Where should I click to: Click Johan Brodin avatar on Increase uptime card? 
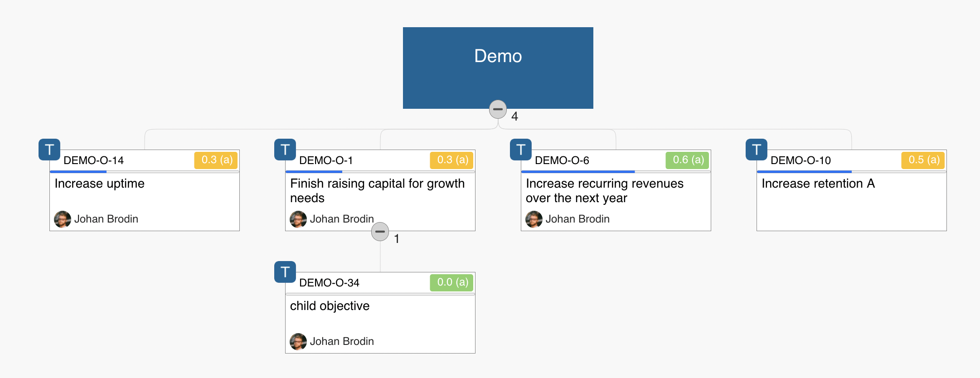63,219
